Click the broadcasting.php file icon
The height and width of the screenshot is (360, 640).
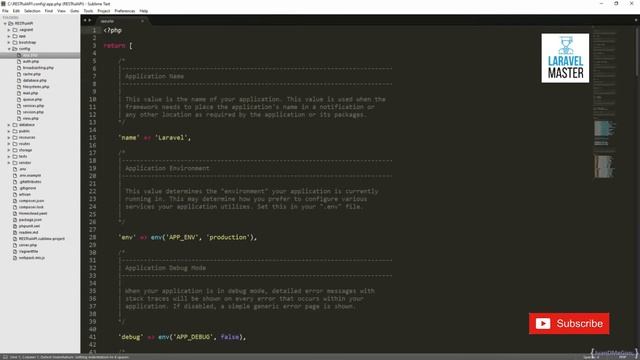[x=19, y=68]
